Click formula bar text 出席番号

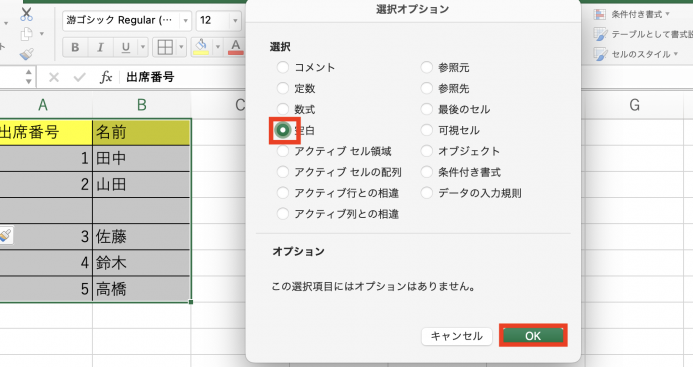[x=150, y=77]
